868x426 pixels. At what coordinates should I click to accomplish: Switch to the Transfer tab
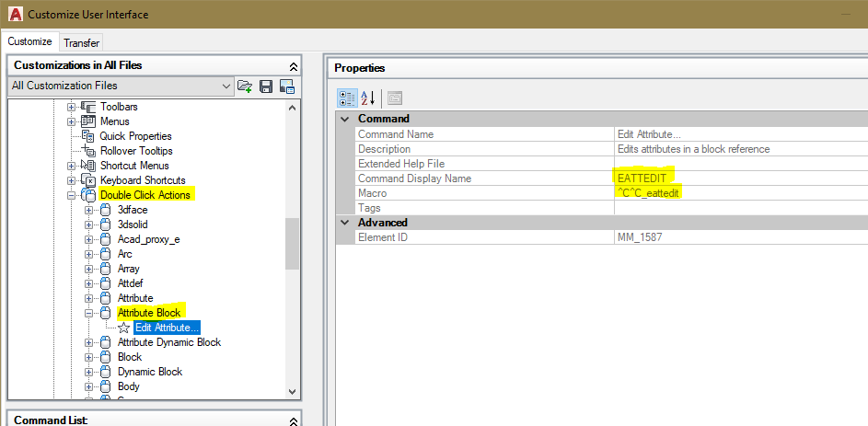click(x=81, y=42)
